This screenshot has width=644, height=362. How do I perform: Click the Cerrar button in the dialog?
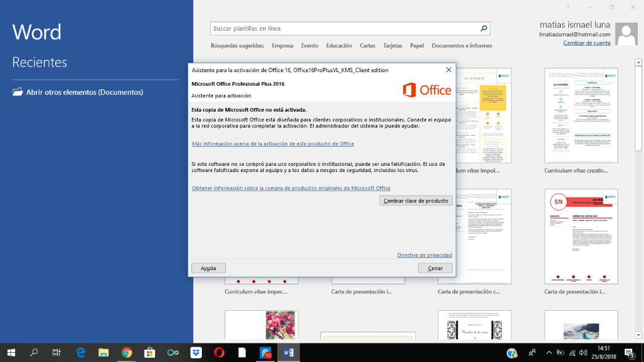pos(435,268)
